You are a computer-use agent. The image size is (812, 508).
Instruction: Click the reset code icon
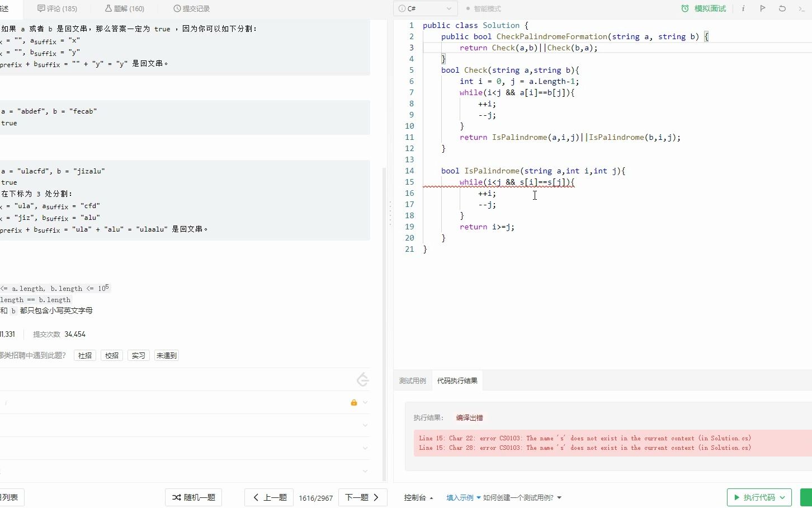pyautogui.click(x=782, y=8)
